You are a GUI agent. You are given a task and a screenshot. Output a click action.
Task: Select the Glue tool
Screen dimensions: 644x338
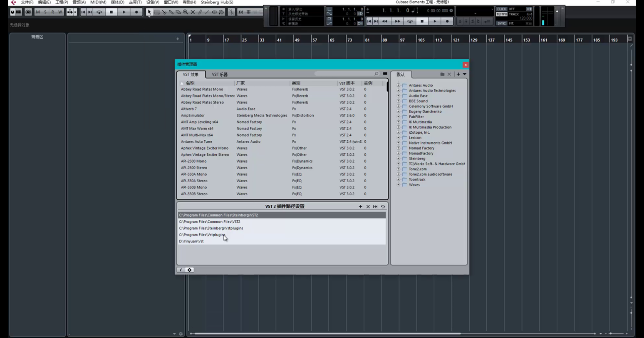171,12
